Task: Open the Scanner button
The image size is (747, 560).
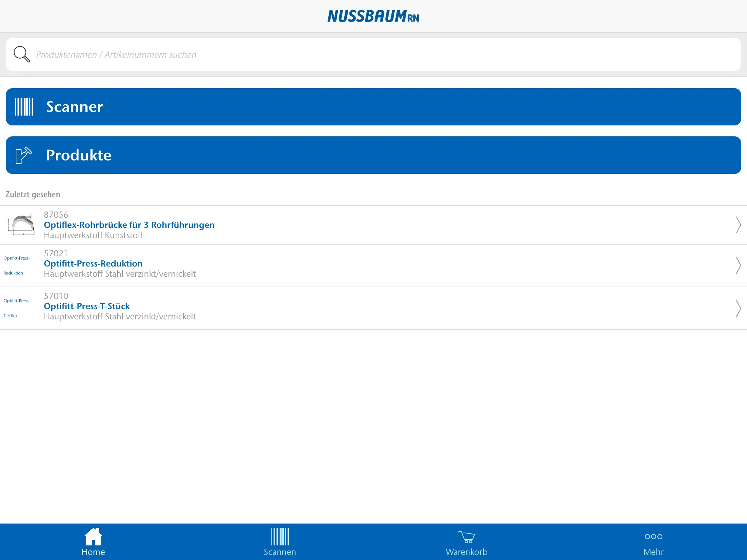Action: coord(373,107)
